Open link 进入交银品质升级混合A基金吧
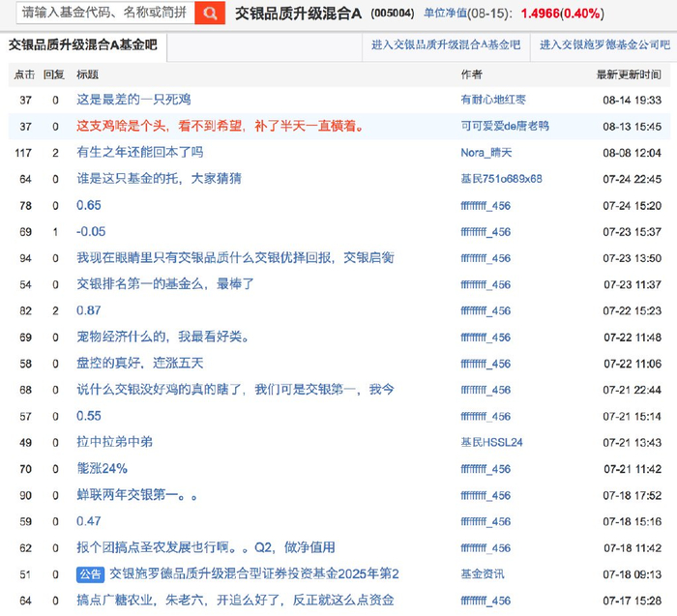The image size is (677, 616). point(446,44)
